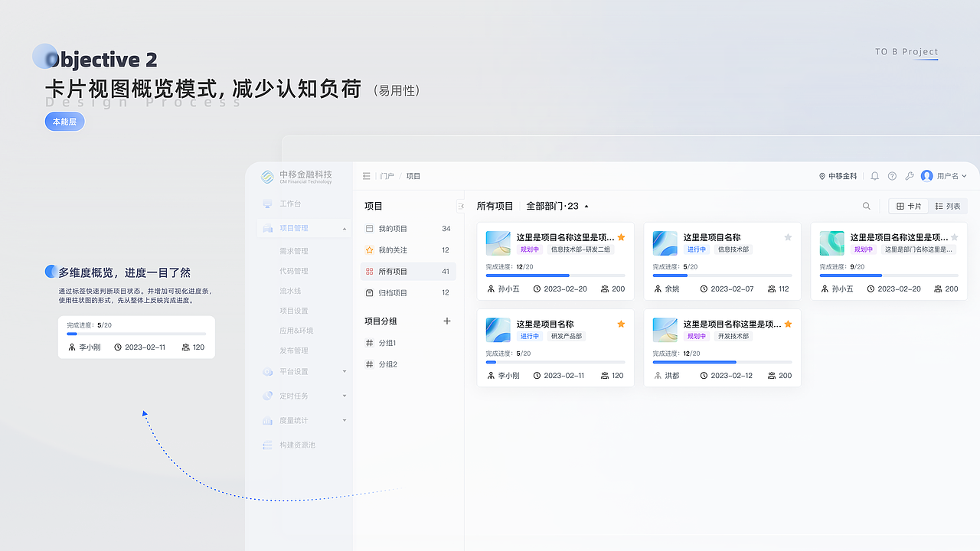980x551 pixels.
Task: Open 流水线 in the sidebar
Action: coord(290,291)
